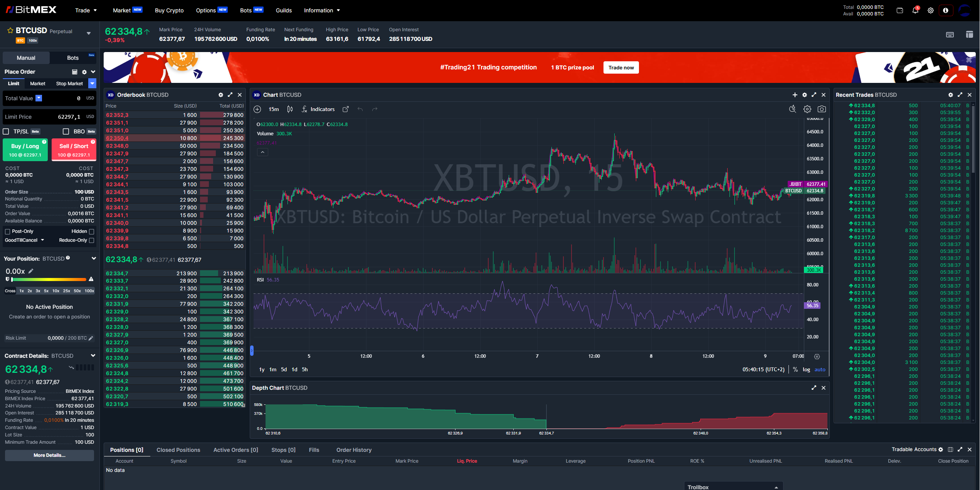980x490 pixels.
Task: Select the Market order tab
Action: pyautogui.click(x=38, y=83)
